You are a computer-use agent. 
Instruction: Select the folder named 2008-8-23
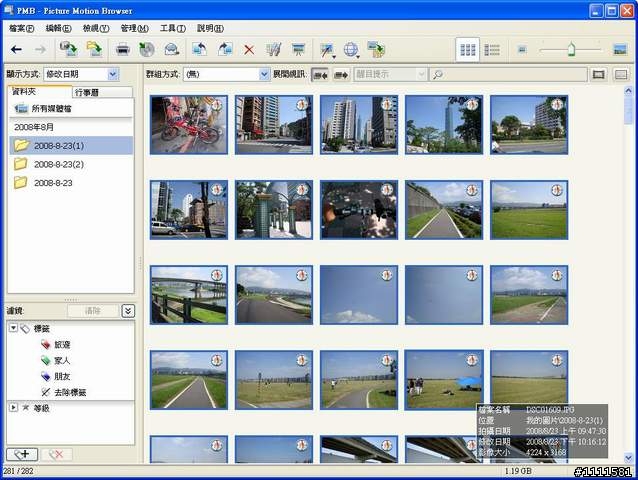71,183
